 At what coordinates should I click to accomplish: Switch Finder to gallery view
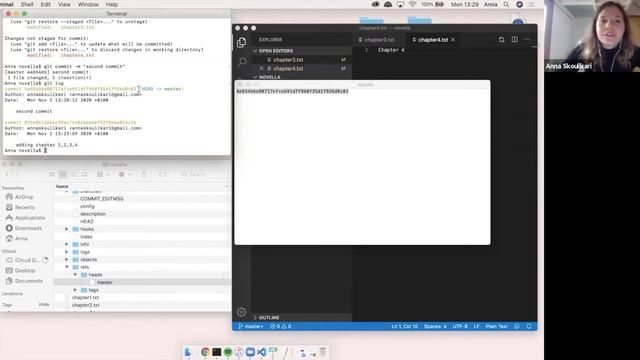84,174
